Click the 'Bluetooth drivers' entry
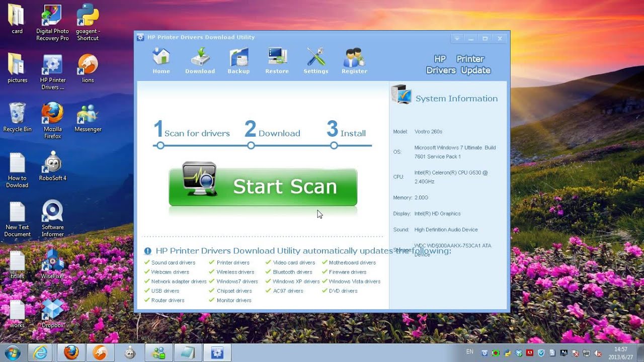 [293, 272]
